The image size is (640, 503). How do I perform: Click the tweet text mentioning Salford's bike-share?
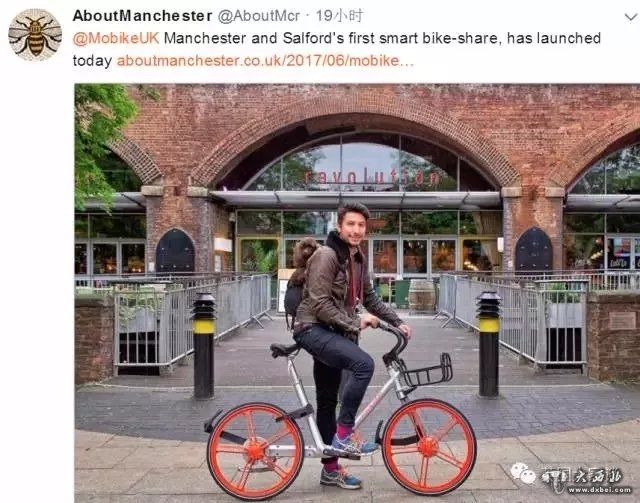point(382,38)
